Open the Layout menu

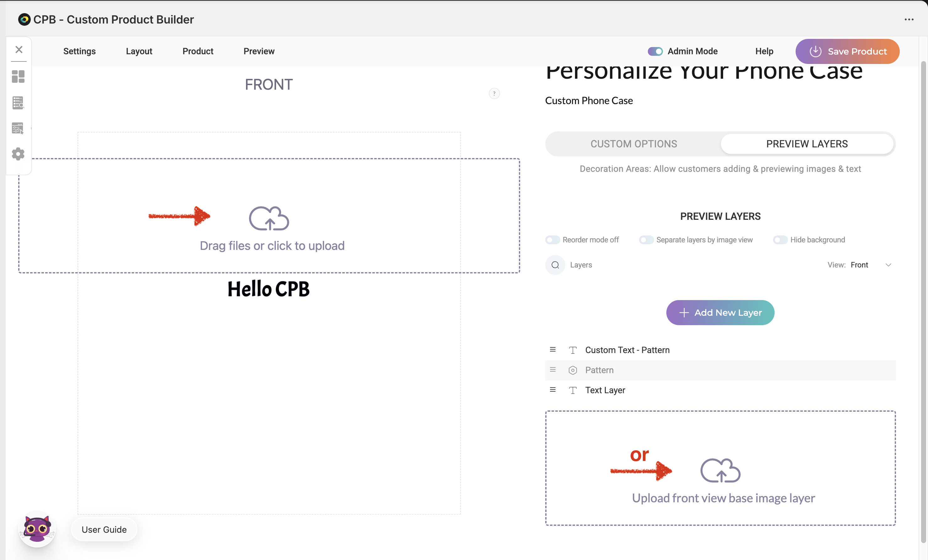pos(139,51)
